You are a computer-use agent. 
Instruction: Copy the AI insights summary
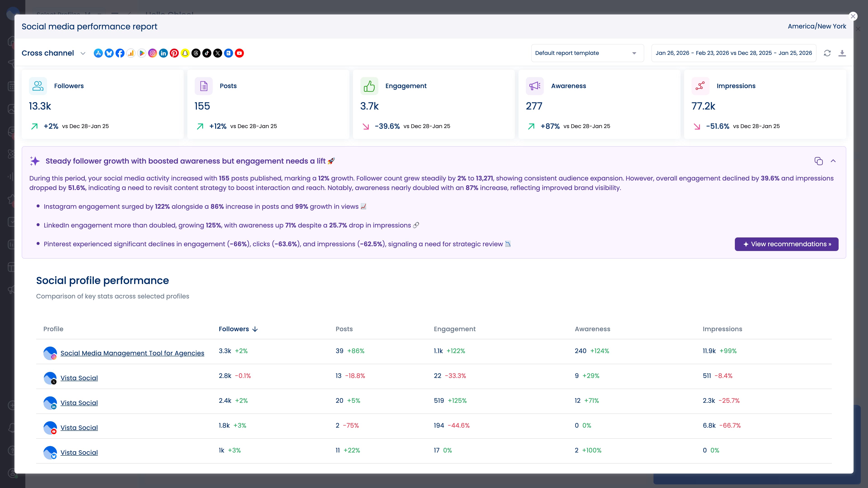[x=818, y=161]
